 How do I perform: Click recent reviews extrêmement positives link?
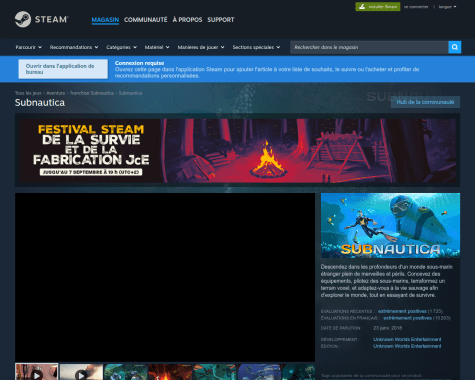tap(402, 311)
